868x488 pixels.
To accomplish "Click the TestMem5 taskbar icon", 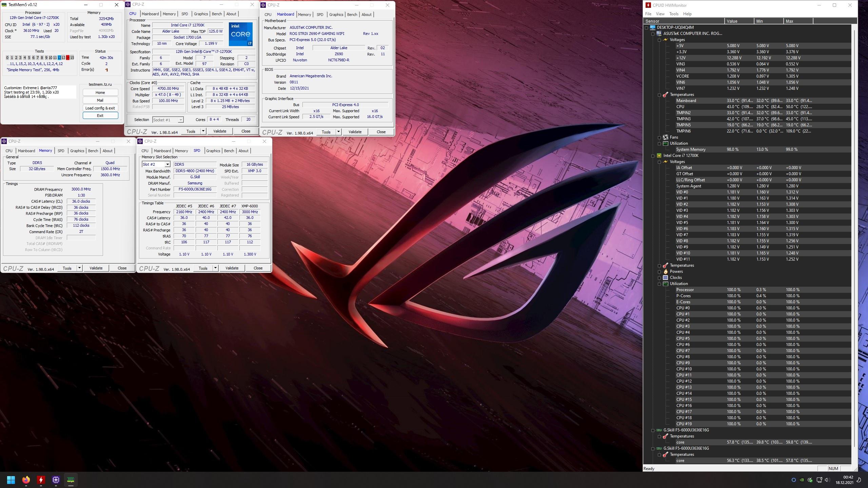I will [x=71, y=480].
